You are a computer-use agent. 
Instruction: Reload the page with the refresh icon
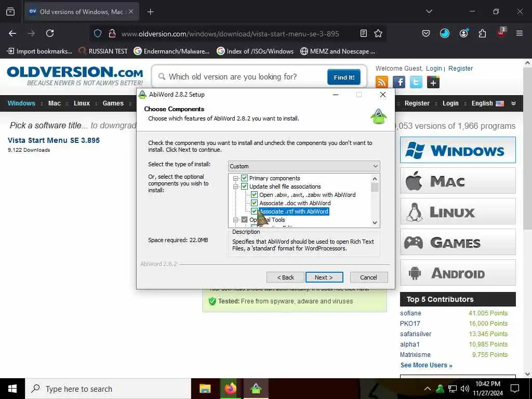pyautogui.click(x=50, y=33)
